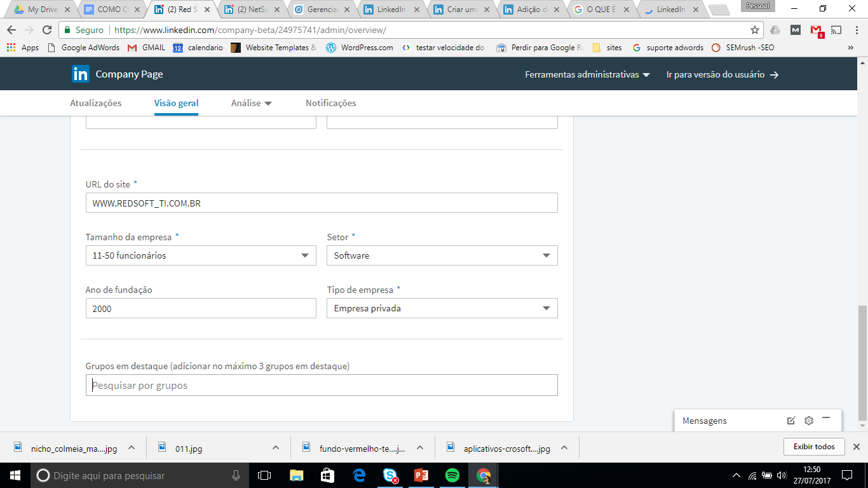The image size is (868, 488).
Task: Show the overflow bookmarks chevron
Action: (851, 48)
